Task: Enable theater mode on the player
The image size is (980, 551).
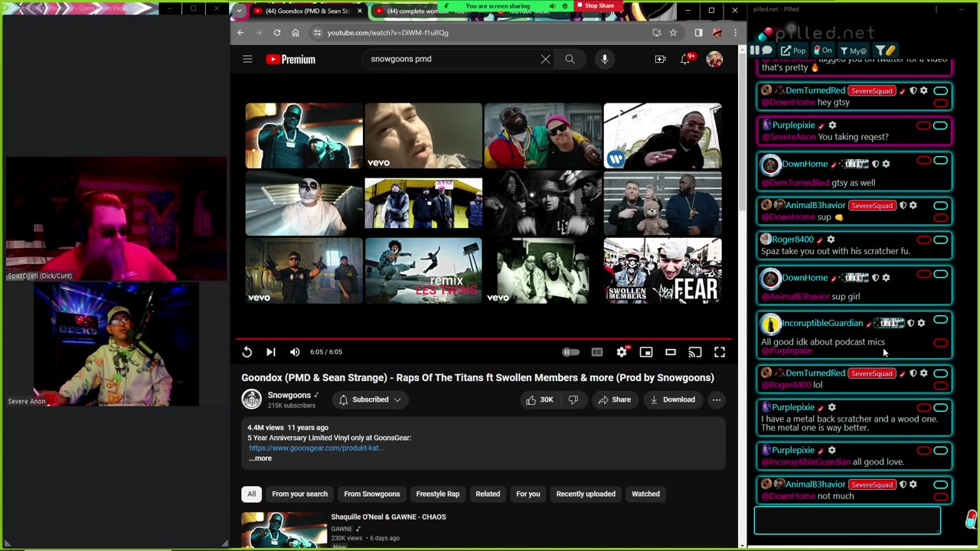Action: (671, 352)
